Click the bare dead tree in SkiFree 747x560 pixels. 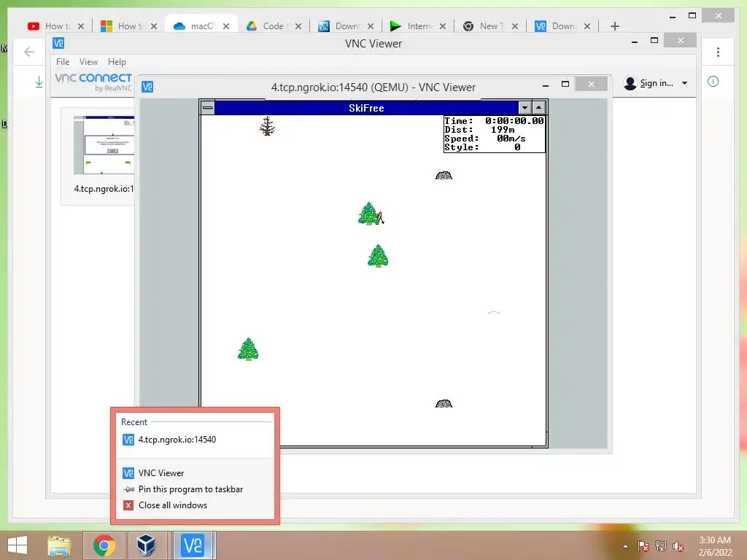pyautogui.click(x=267, y=126)
